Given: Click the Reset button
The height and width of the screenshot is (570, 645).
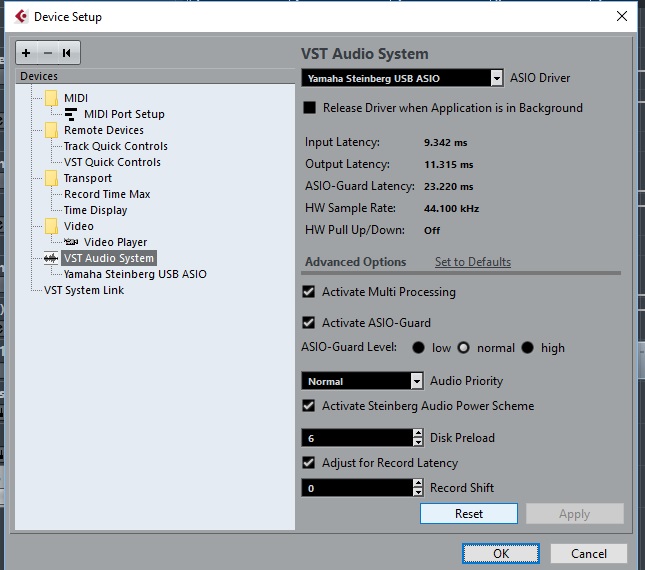Looking at the screenshot, I should click(x=469, y=514).
